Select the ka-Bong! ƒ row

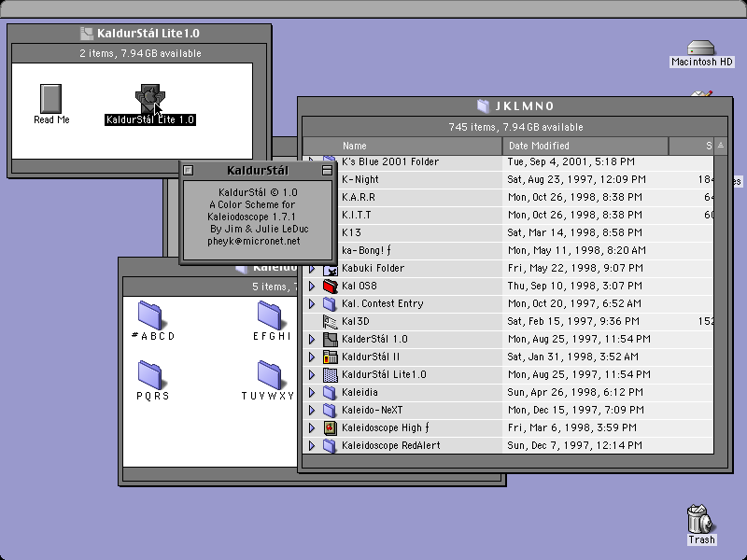coord(508,250)
